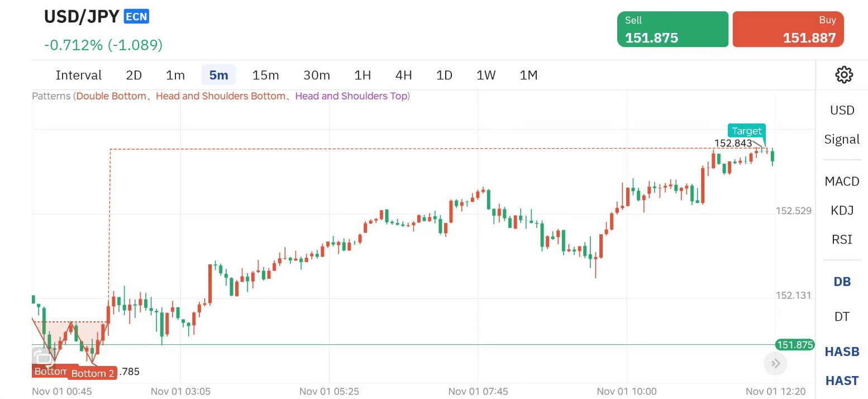This screenshot has height=399, width=868.
Task: Open chart settings gear icon
Action: [x=843, y=75]
